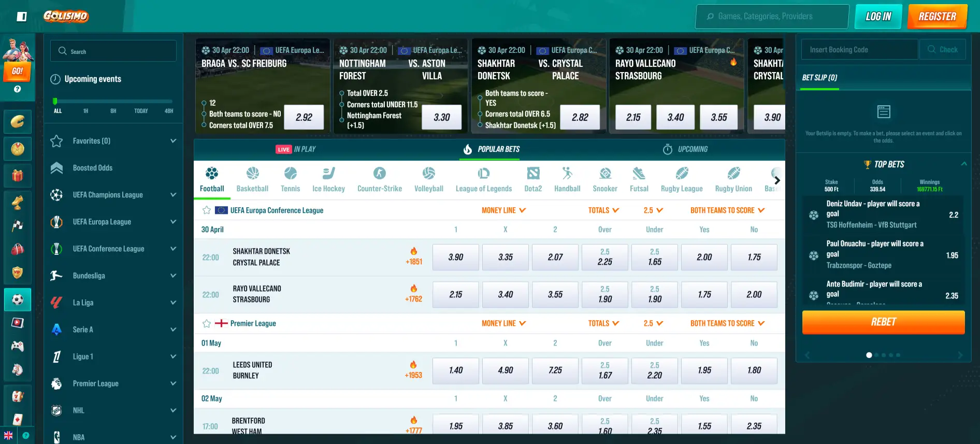Click the Golisimo logo

[x=66, y=16]
